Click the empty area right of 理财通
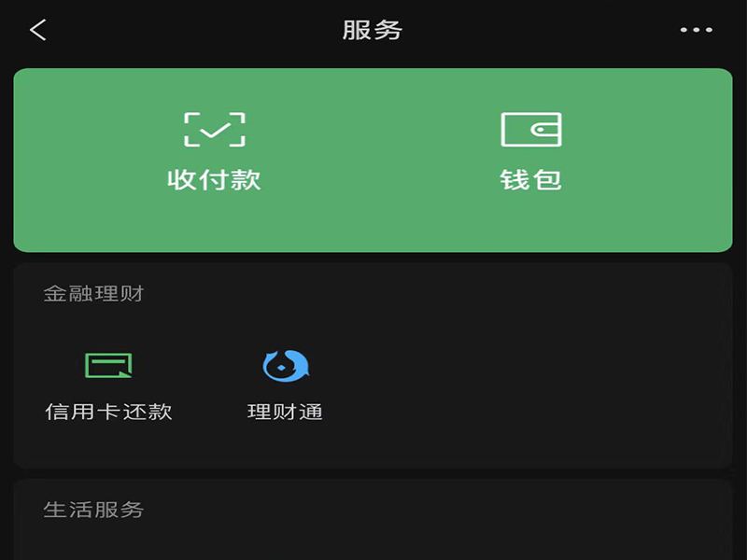747x560 pixels. pos(524,385)
